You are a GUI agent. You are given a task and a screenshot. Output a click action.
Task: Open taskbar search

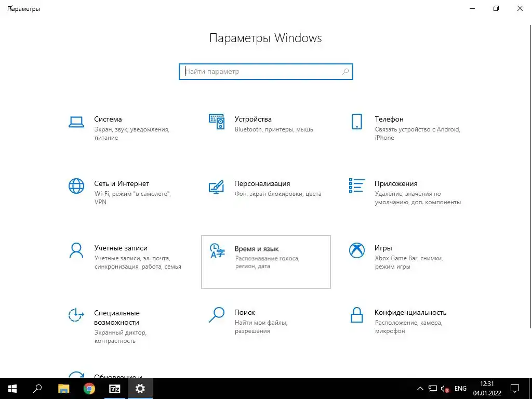37,389
